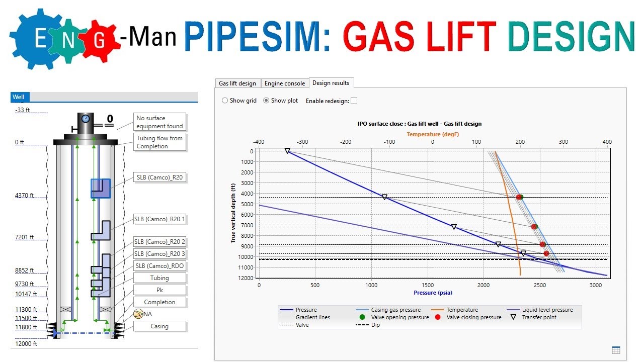The width and height of the screenshot is (644, 362).
Task: Select the highlighted SLB (Camco)_R20 valve in schematic
Action: (101, 188)
